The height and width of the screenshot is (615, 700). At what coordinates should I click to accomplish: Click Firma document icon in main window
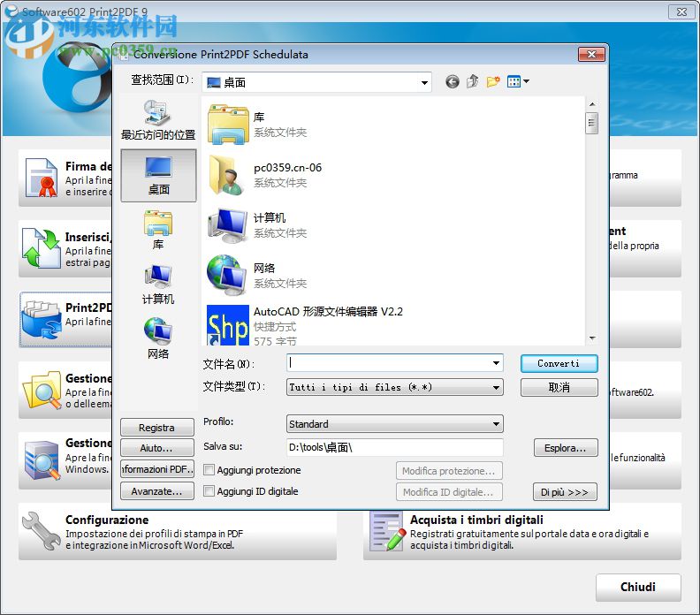coord(42,178)
